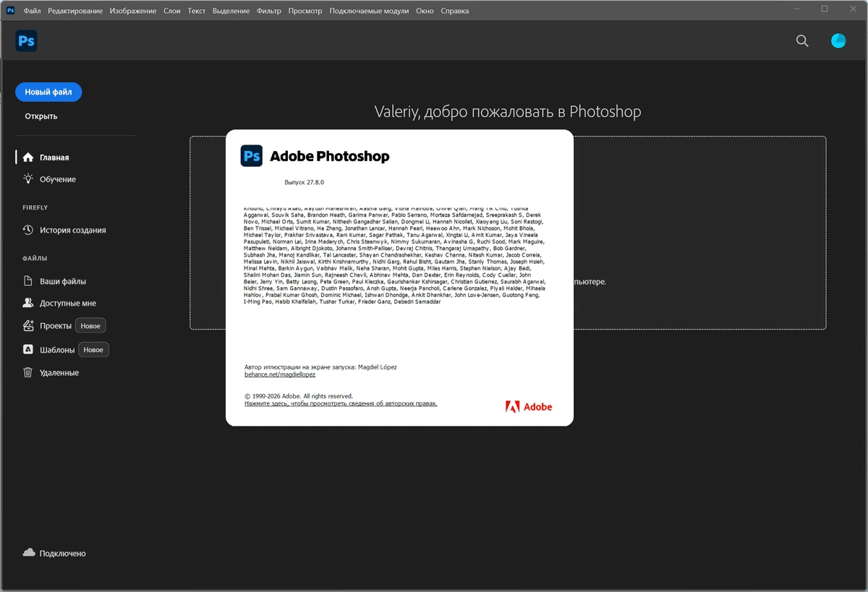The height and width of the screenshot is (592, 868).
Task: Open the user account avatar
Action: point(838,41)
